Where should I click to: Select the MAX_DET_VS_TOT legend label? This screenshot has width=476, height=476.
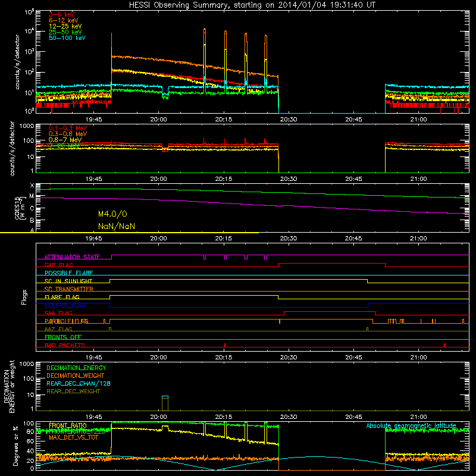tap(74, 437)
